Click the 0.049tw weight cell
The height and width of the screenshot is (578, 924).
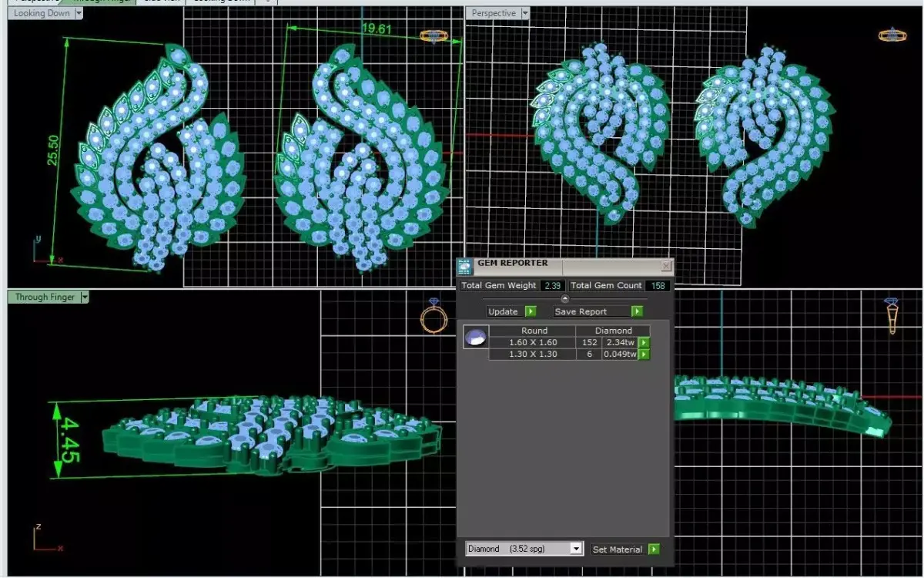click(621, 355)
